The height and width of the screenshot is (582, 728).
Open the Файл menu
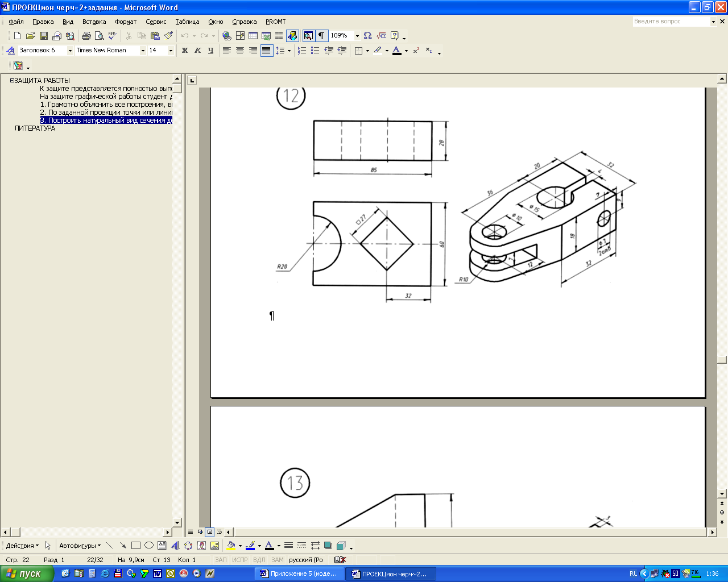[16, 22]
